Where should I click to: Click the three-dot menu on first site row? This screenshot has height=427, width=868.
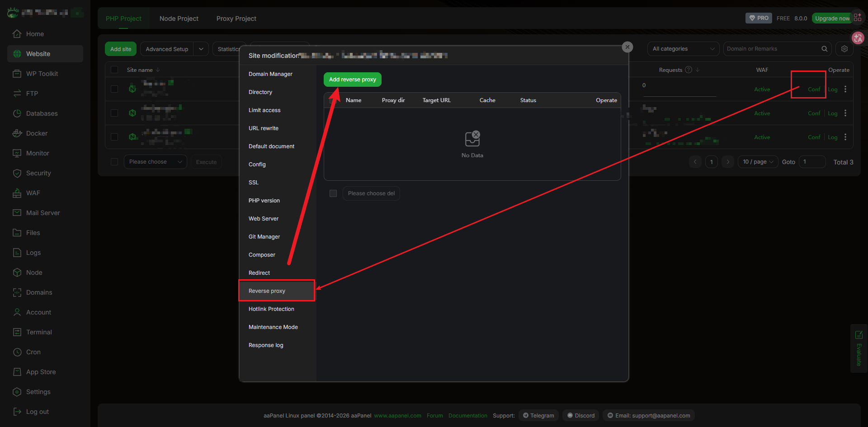(x=845, y=89)
